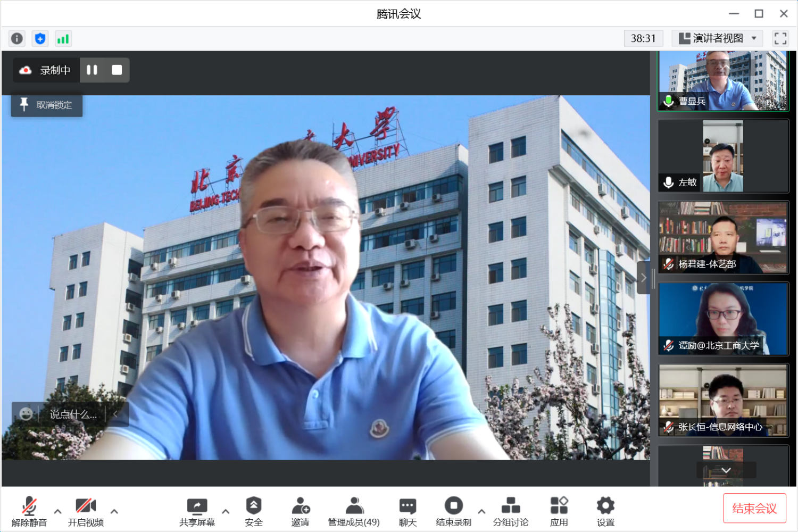Unpin the speaker via 取消锁定
The width and height of the screenshot is (798, 532).
pos(46,105)
